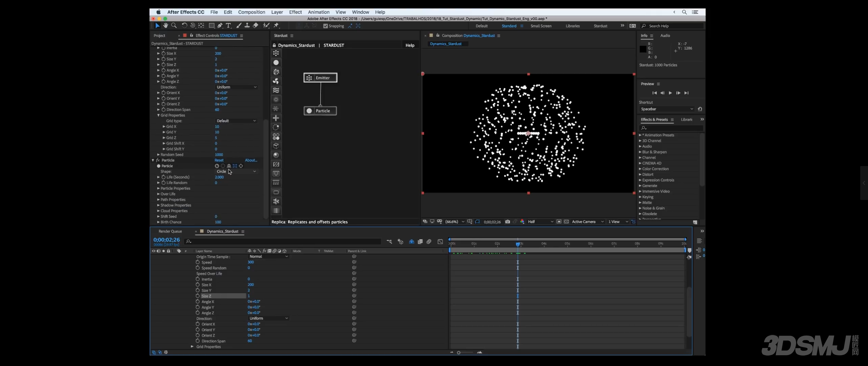Play the composition preview
The image size is (868, 366).
point(670,93)
